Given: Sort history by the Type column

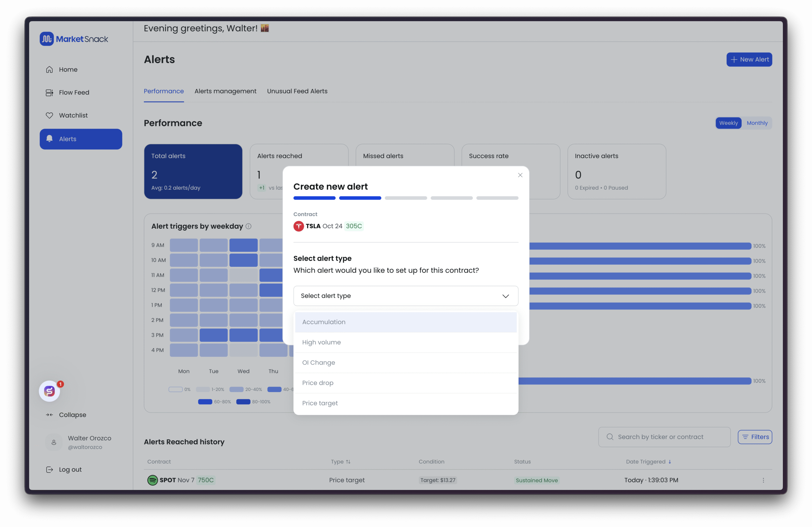Looking at the screenshot, I should click(340, 461).
